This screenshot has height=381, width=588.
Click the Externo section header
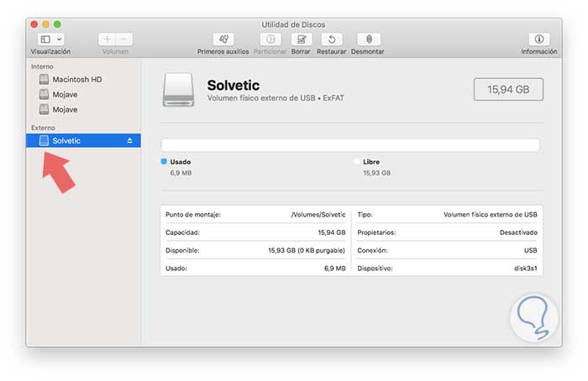(x=43, y=128)
